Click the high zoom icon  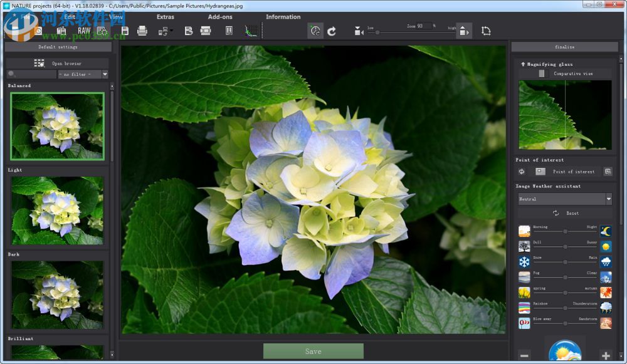(464, 31)
